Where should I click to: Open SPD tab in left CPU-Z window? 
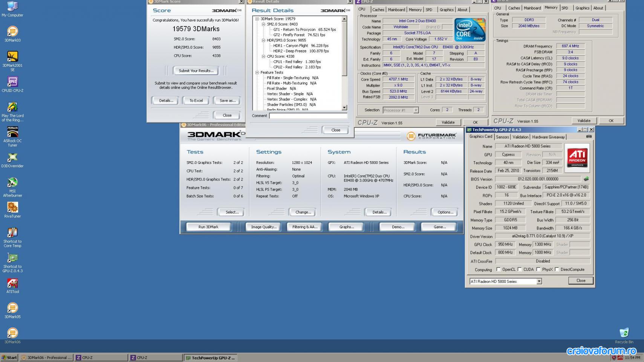[x=429, y=10]
